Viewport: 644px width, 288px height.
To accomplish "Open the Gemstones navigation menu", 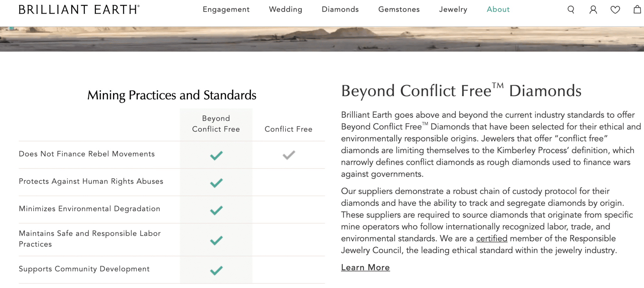I will 398,9.
